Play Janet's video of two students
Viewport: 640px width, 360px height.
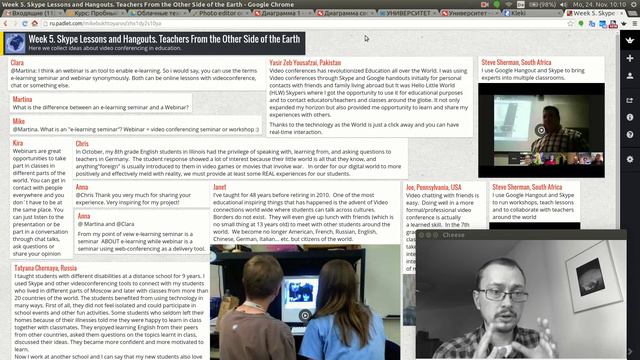(x=305, y=315)
